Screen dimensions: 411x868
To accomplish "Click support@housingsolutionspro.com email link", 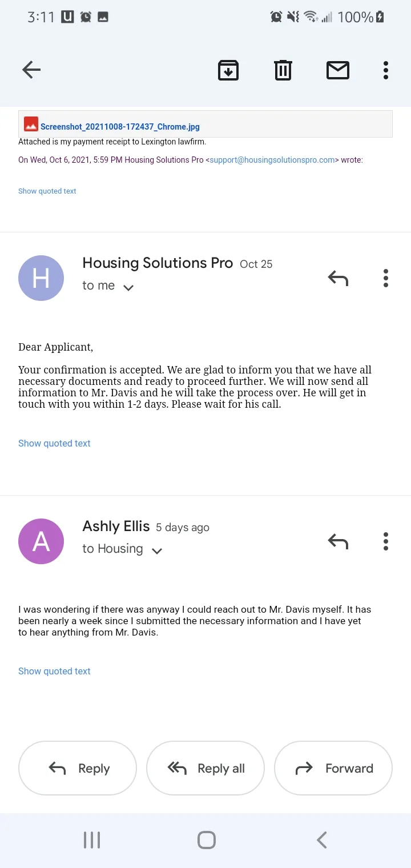I will point(272,160).
